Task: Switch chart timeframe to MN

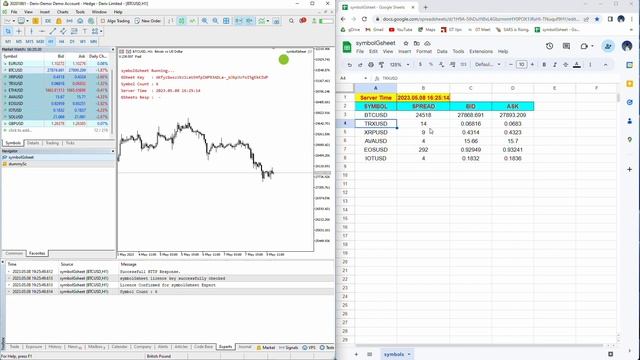Action: [93, 42]
